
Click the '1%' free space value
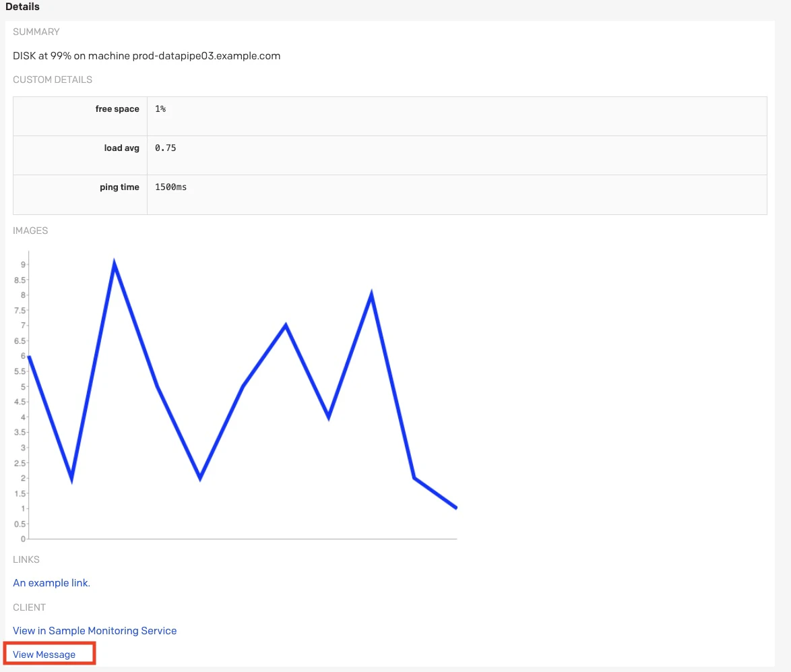(x=160, y=109)
